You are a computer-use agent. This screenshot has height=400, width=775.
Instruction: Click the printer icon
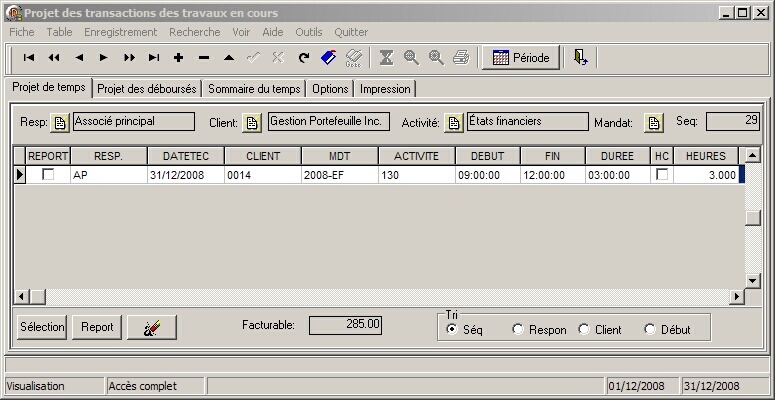pos(461,58)
